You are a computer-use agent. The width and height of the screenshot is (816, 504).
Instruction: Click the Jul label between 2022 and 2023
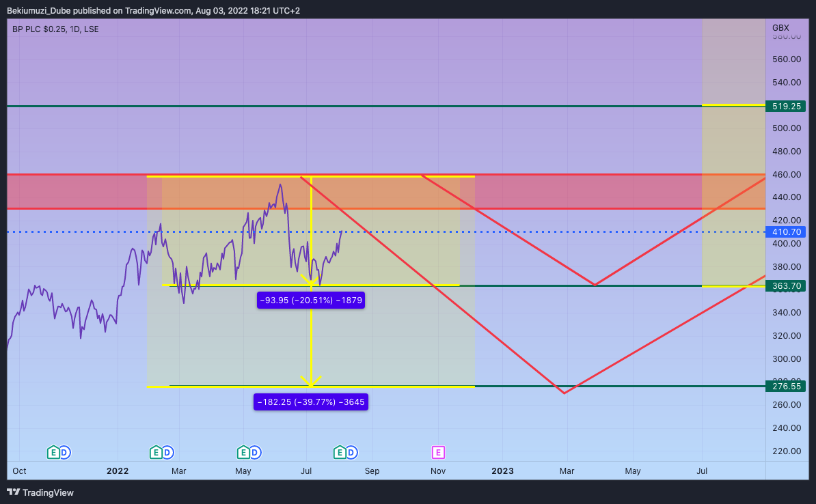(306, 471)
